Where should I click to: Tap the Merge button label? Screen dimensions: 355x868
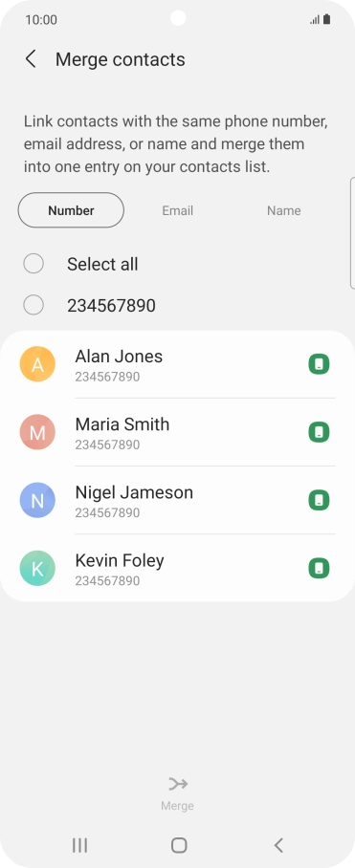click(x=177, y=806)
